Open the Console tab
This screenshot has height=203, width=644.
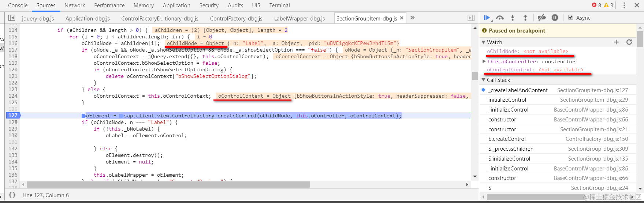[18, 5]
